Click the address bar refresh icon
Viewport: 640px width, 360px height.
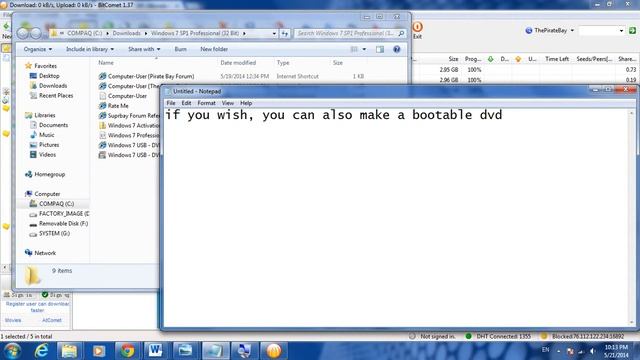(x=284, y=33)
